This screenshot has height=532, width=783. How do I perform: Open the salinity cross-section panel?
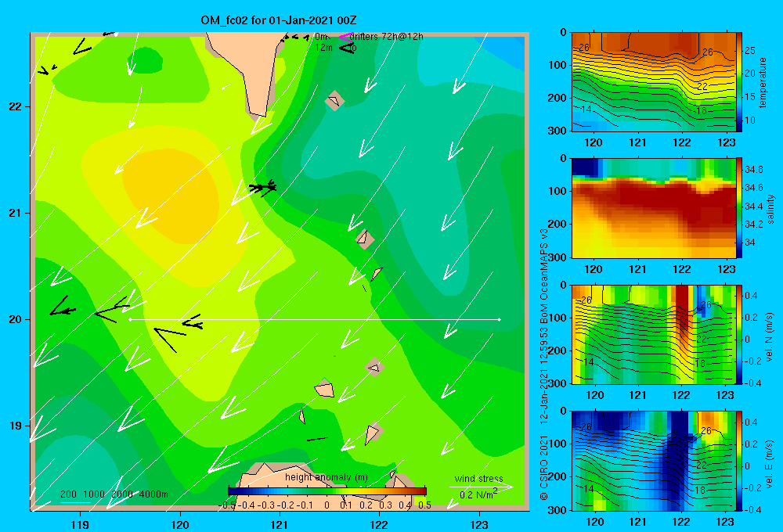coord(653,208)
